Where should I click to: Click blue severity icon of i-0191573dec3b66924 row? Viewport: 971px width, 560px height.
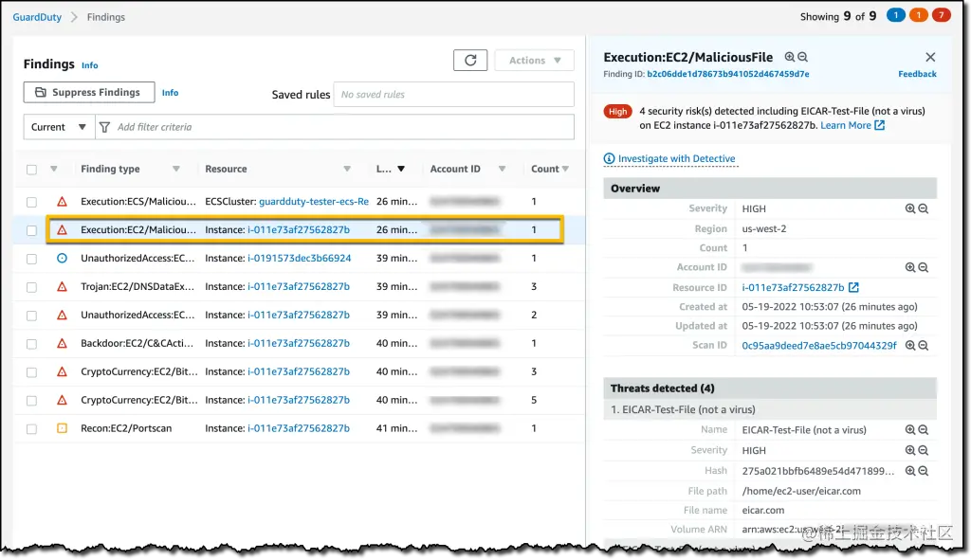click(x=62, y=258)
